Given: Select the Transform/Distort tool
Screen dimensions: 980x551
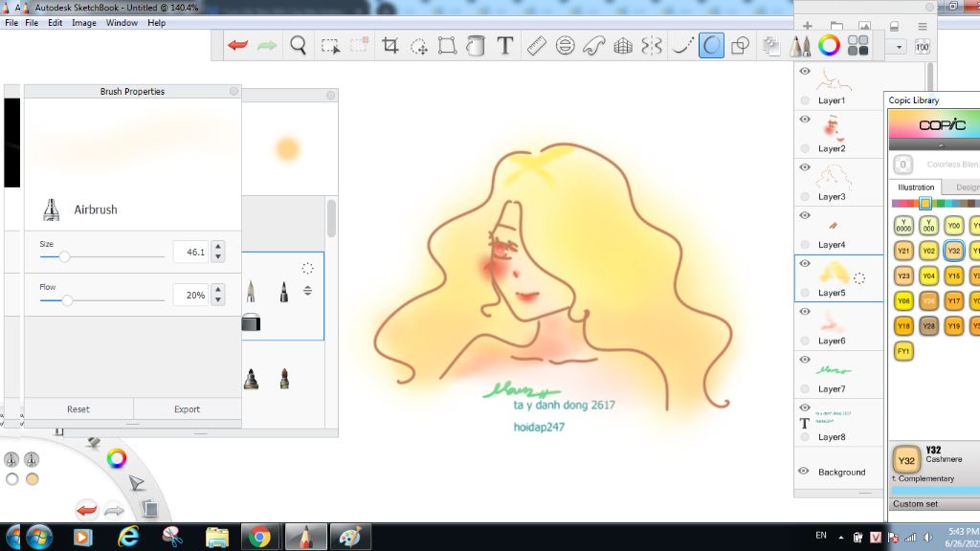Looking at the screenshot, I should pos(447,46).
